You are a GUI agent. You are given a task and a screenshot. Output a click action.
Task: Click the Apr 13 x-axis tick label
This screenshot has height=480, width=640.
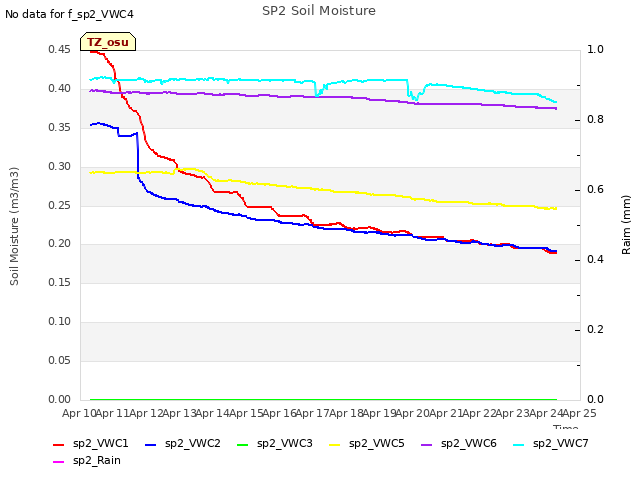click(x=179, y=414)
